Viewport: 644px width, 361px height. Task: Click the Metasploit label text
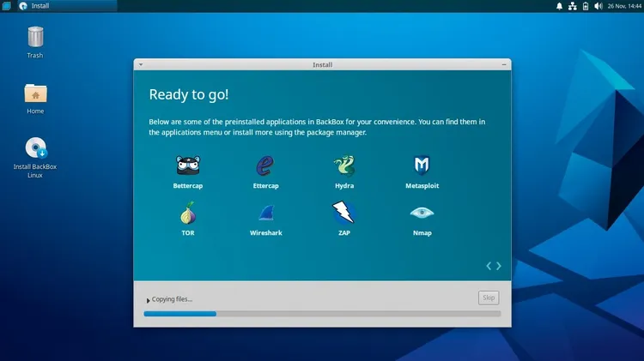click(422, 186)
